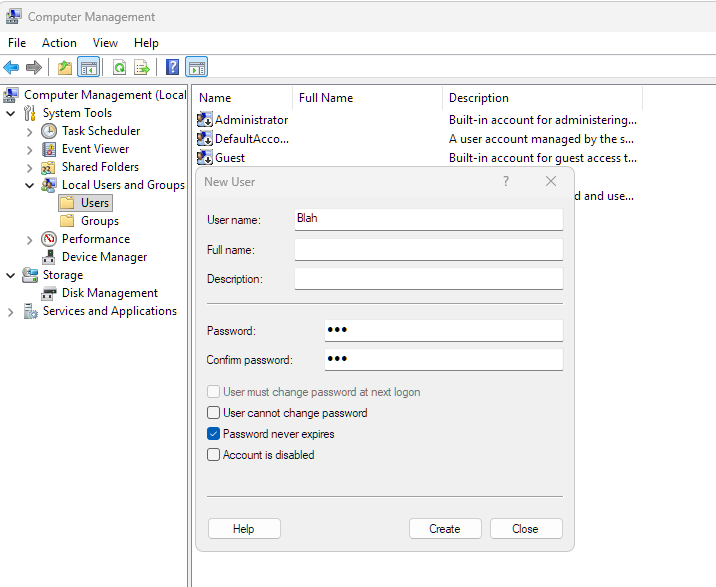Viewport: 716px width, 587px height.
Task: Click the Description input field
Action: (x=429, y=279)
